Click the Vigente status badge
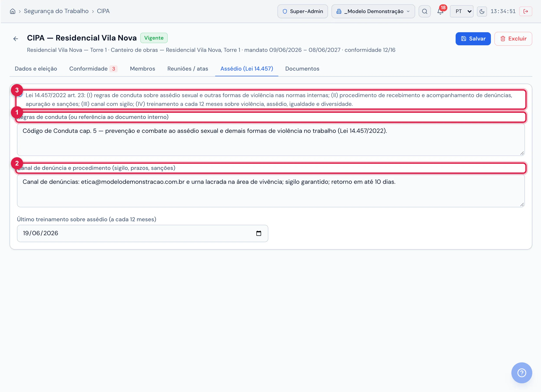Image resolution: width=541 pixels, height=392 pixels. tap(154, 38)
